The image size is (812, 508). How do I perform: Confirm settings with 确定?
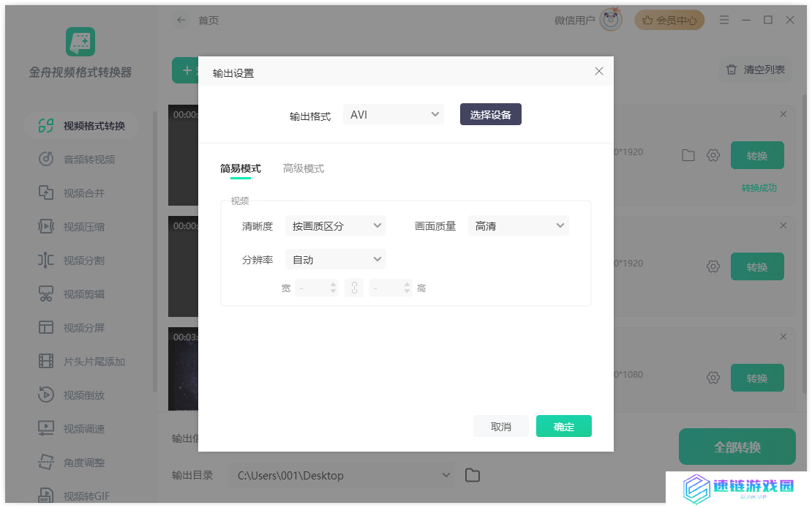click(x=563, y=427)
